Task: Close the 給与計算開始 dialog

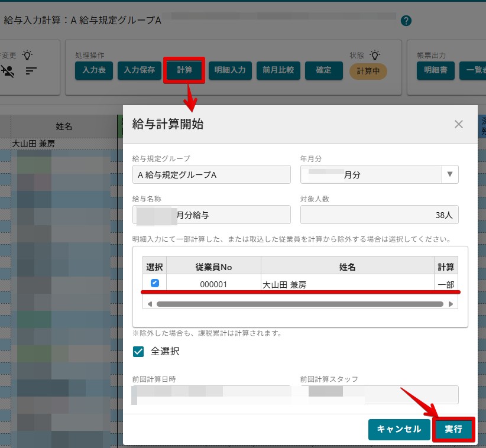Action: coord(458,124)
